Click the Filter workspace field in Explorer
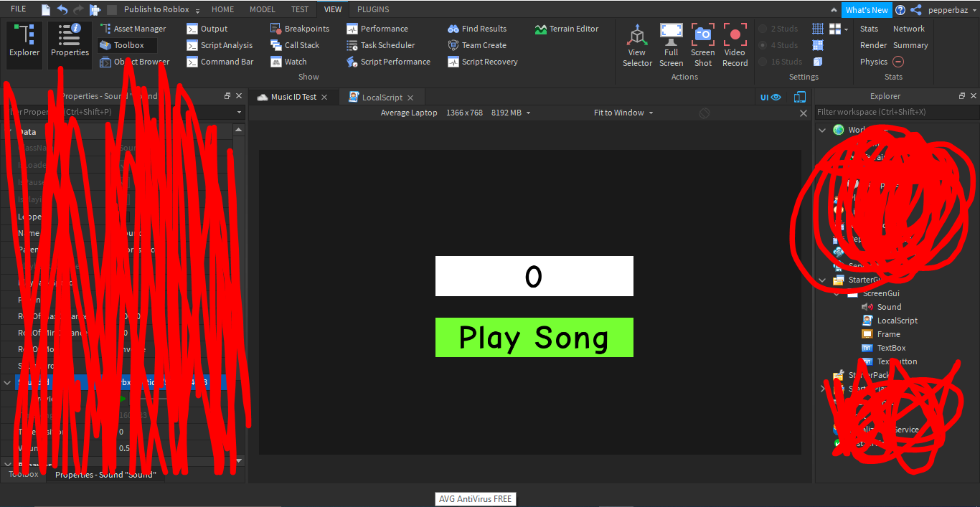The width and height of the screenshot is (980, 507). [890, 112]
